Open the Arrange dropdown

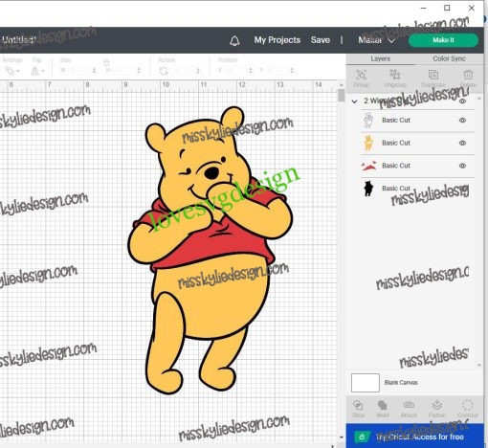(12, 71)
